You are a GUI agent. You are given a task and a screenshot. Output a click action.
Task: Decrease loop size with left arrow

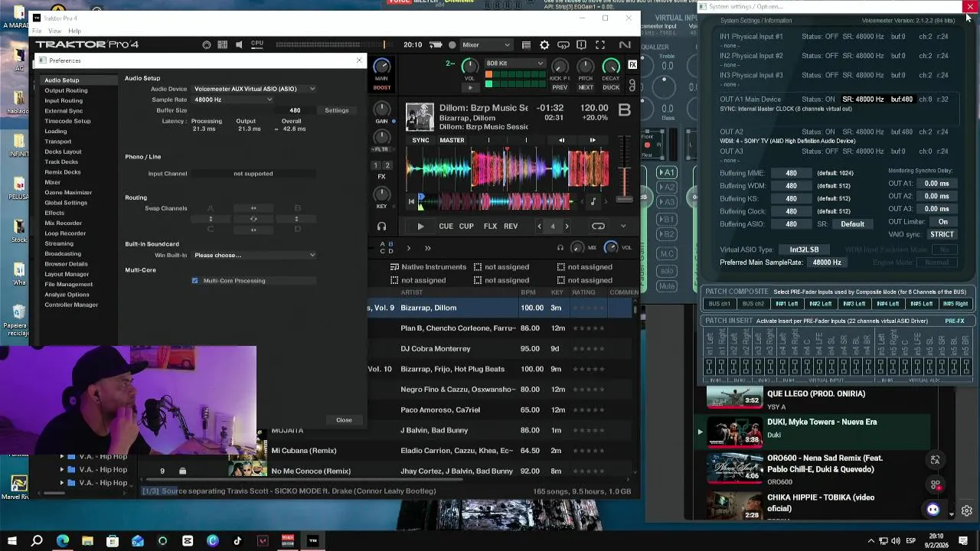(539, 227)
